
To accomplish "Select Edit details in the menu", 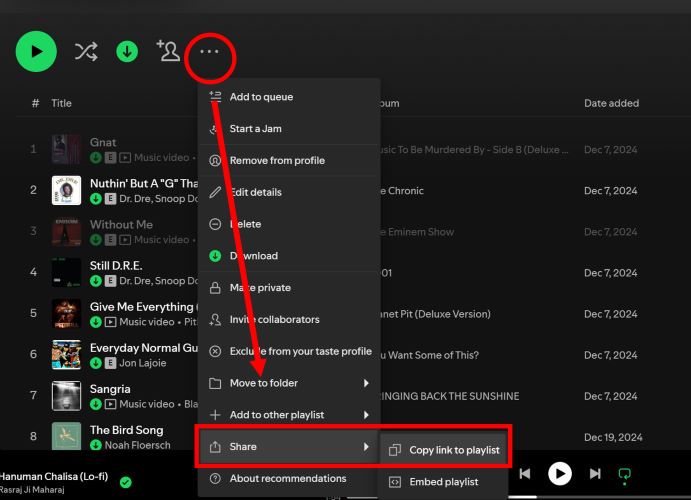I will coord(289,192).
